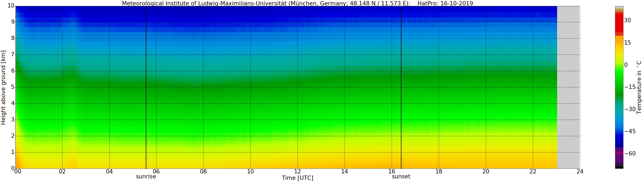Click the sunset label below the time axis
This screenshot has height=182, width=644.
401,176
